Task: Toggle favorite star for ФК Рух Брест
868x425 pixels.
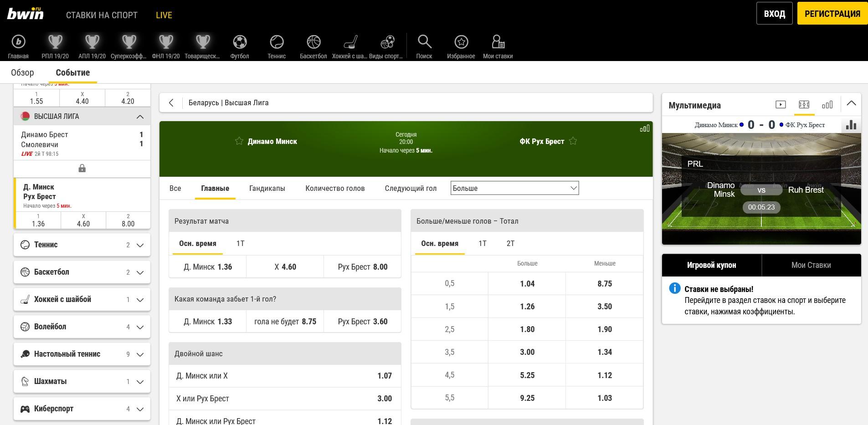Action: pyautogui.click(x=573, y=141)
